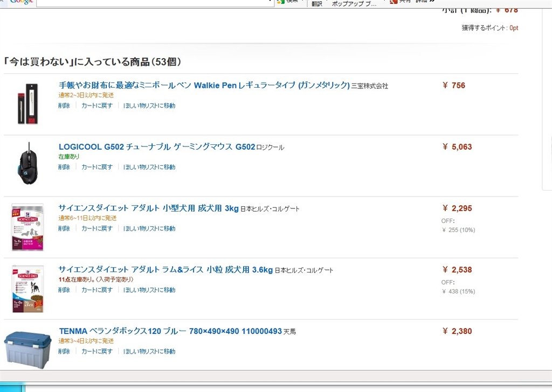552x392 pixels.
Task: Click the ポップアップ ブロック toolbar item
Action: (354, 4)
